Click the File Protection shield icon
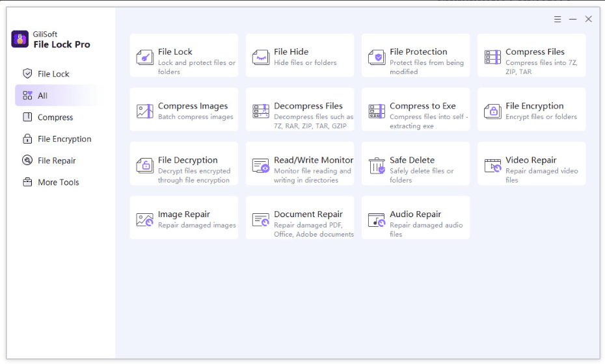 point(377,57)
